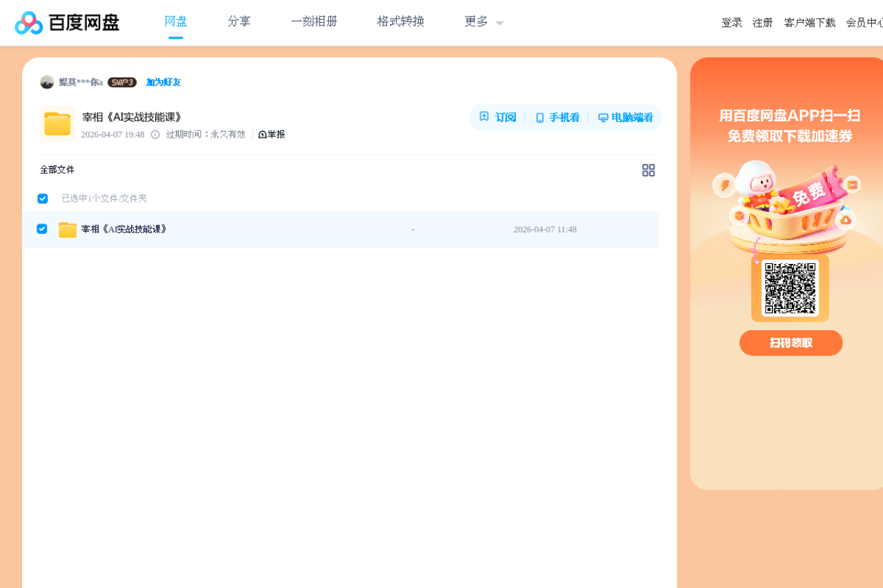Click the sharer's avatar picture
This screenshot has height=588, width=883.
[x=47, y=82]
